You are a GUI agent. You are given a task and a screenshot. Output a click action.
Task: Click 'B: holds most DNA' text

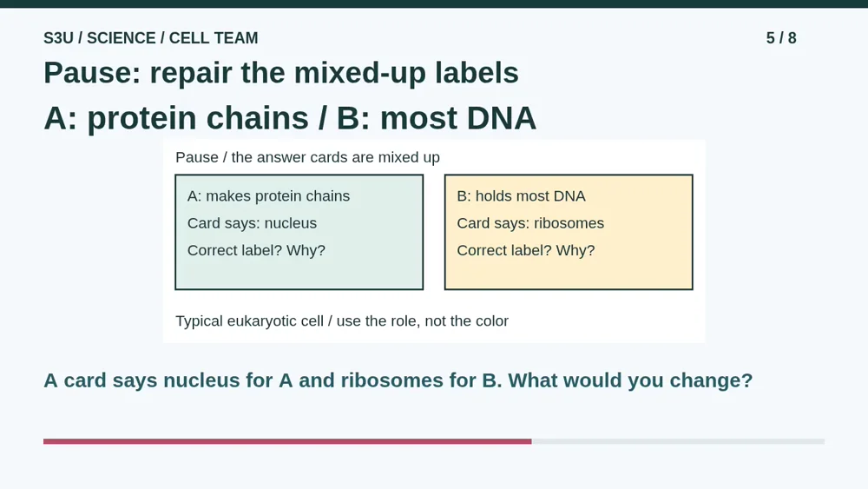[x=521, y=196]
